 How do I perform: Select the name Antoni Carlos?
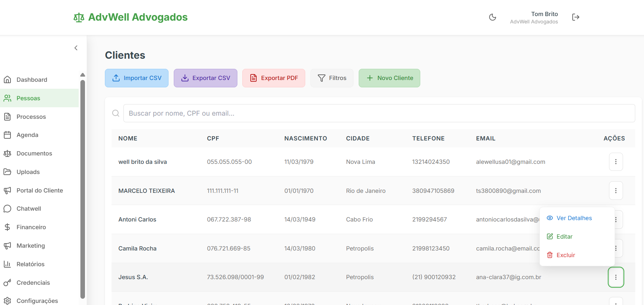(137, 219)
